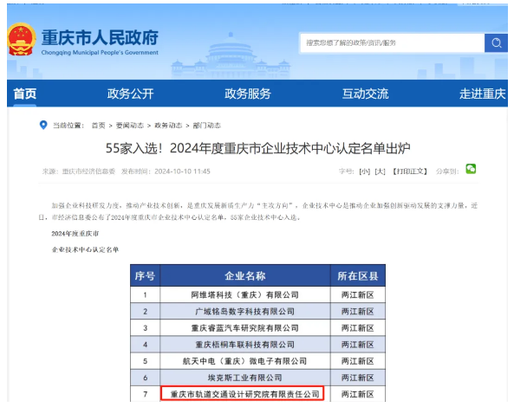Image resolution: width=514 pixels, height=420 pixels.
Task: Click the 企业技术中心认定名单 subtitle line
Action: coord(85,249)
